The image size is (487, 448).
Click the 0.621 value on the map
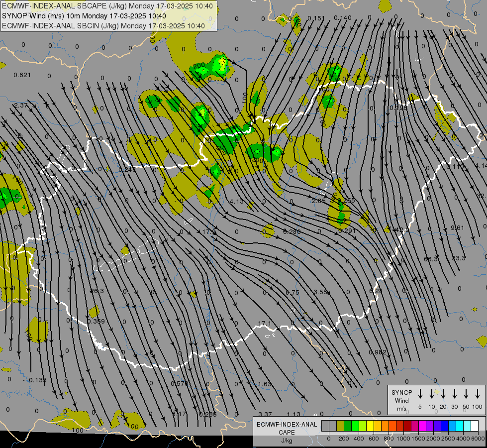pos(22,75)
